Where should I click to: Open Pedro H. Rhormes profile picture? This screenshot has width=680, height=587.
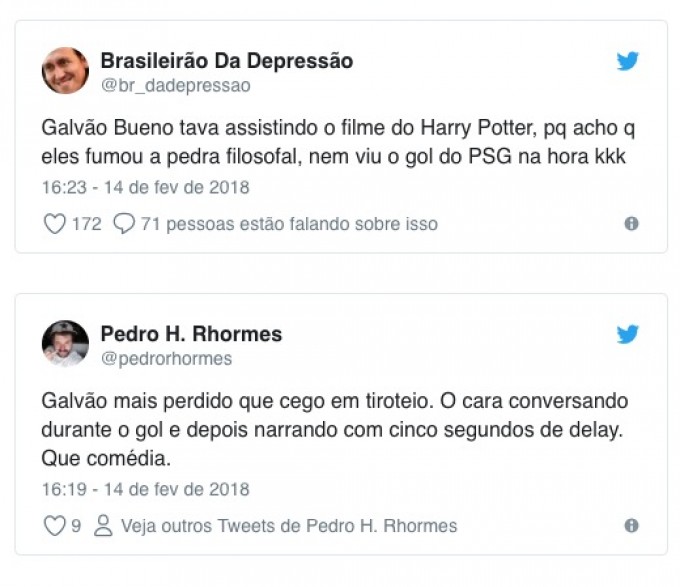65,344
